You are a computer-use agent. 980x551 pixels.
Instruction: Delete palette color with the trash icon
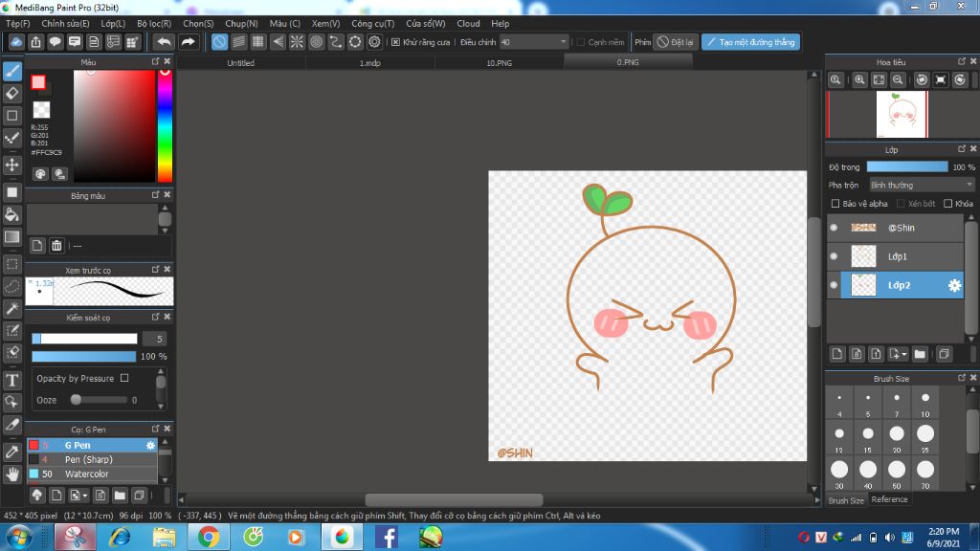point(56,246)
